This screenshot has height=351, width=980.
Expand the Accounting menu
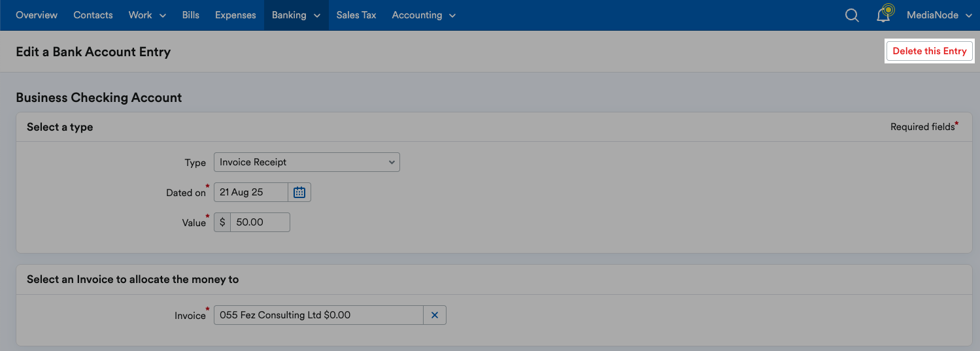point(424,15)
